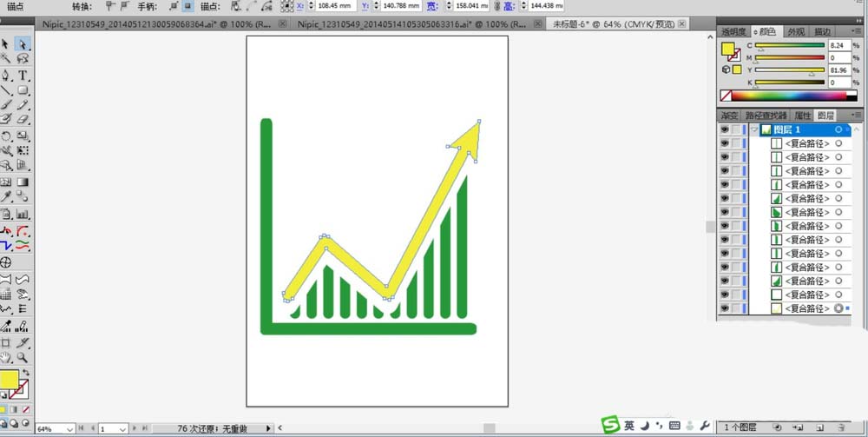Open Sogou input method S icon
This screenshot has height=437, width=868.
click(610, 425)
